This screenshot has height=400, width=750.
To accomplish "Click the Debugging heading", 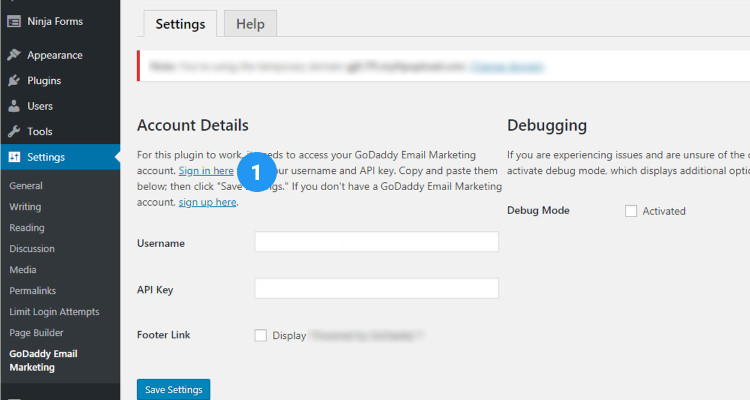I will pyautogui.click(x=547, y=125).
